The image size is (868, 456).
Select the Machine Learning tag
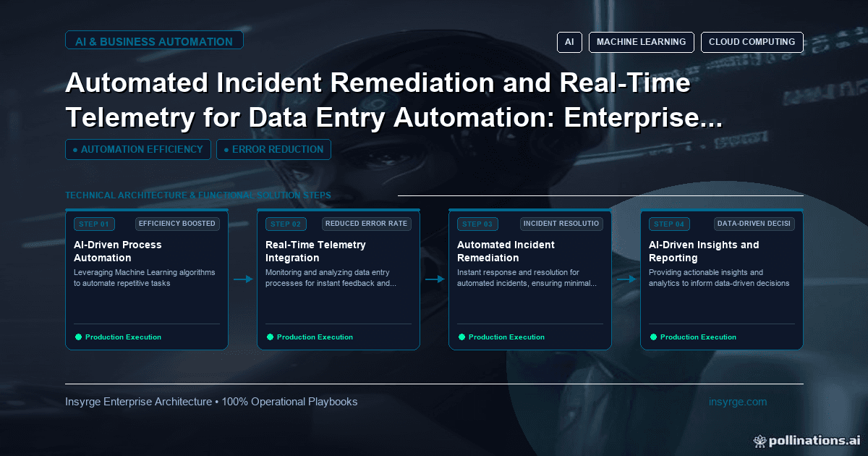(642, 42)
